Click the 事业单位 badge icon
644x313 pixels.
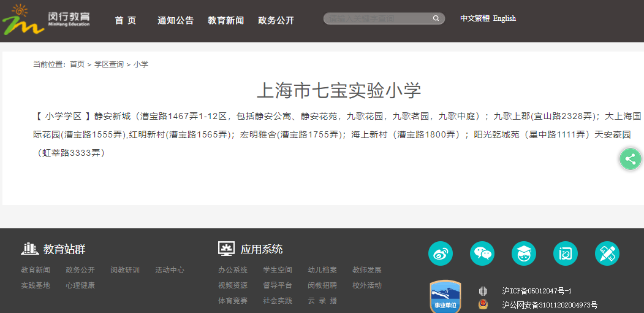pos(445,297)
